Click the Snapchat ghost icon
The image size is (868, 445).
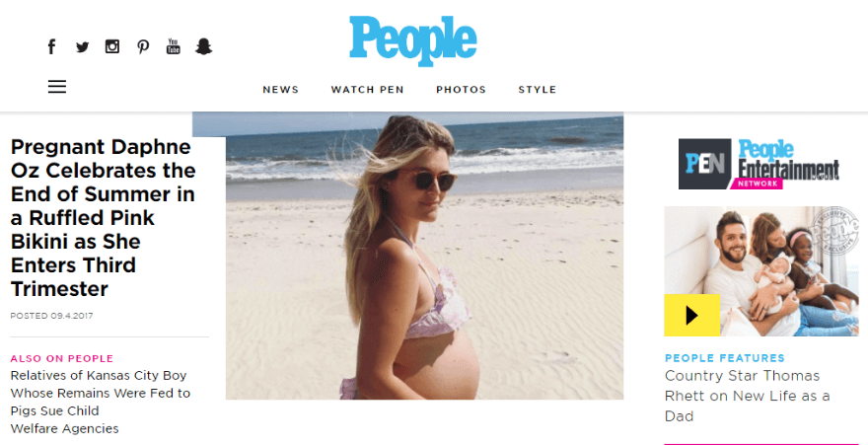[x=204, y=46]
